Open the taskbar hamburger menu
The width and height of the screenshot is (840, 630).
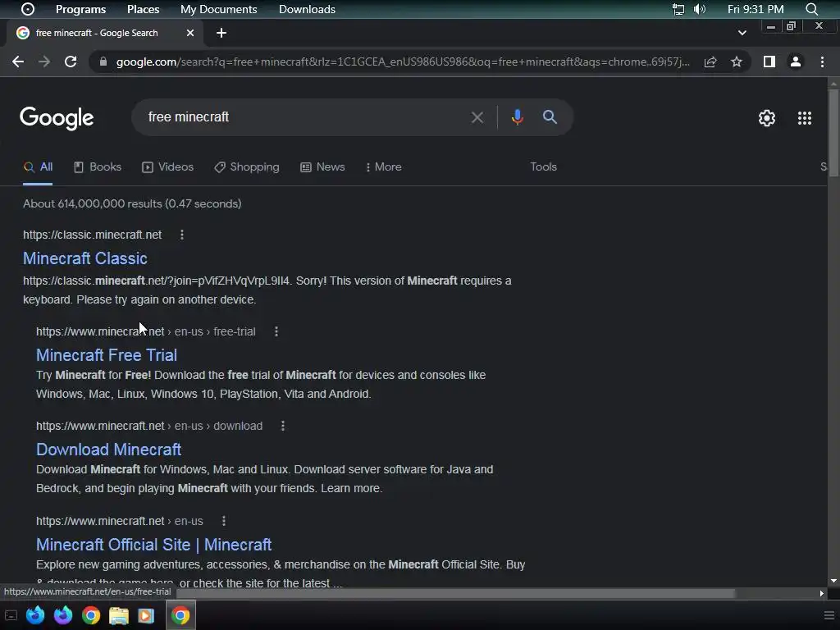tap(829, 615)
